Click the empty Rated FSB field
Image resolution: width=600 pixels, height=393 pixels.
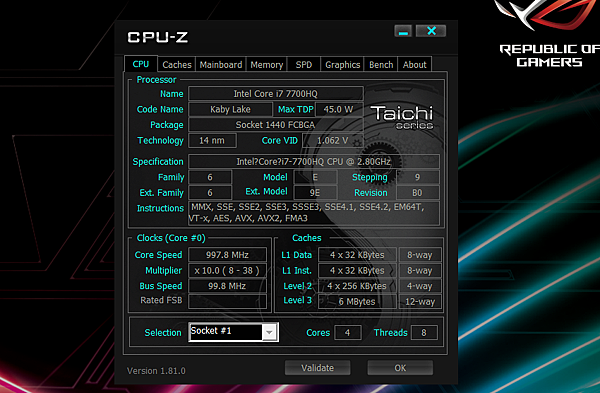(x=227, y=301)
